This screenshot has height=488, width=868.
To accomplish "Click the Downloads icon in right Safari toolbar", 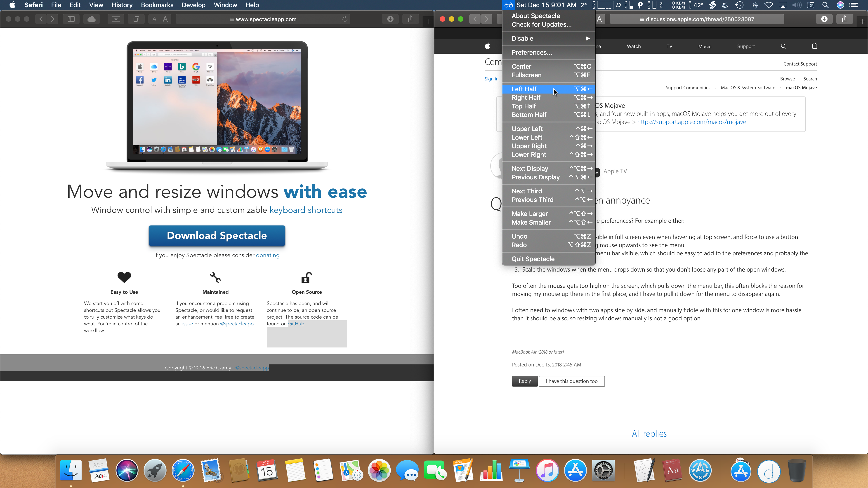I will pyautogui.click(x=824, y=19).
